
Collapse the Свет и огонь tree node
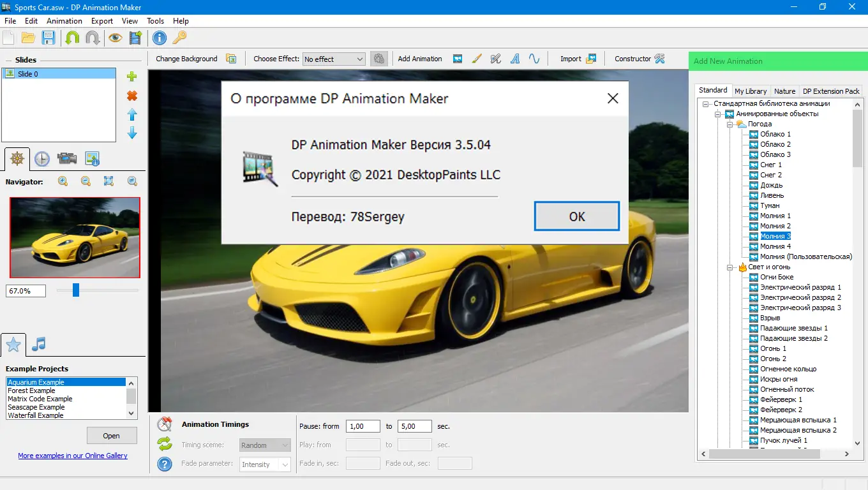(730, 267)
